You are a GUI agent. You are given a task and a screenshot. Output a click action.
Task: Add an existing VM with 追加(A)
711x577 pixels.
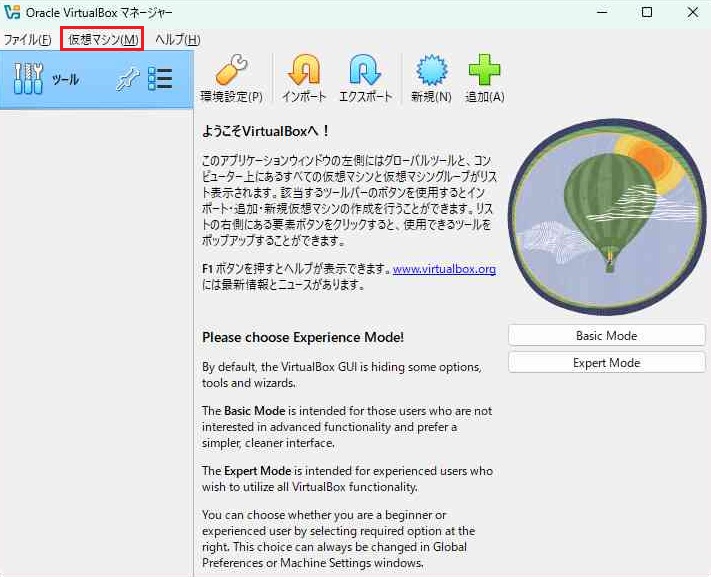[485, 78]
